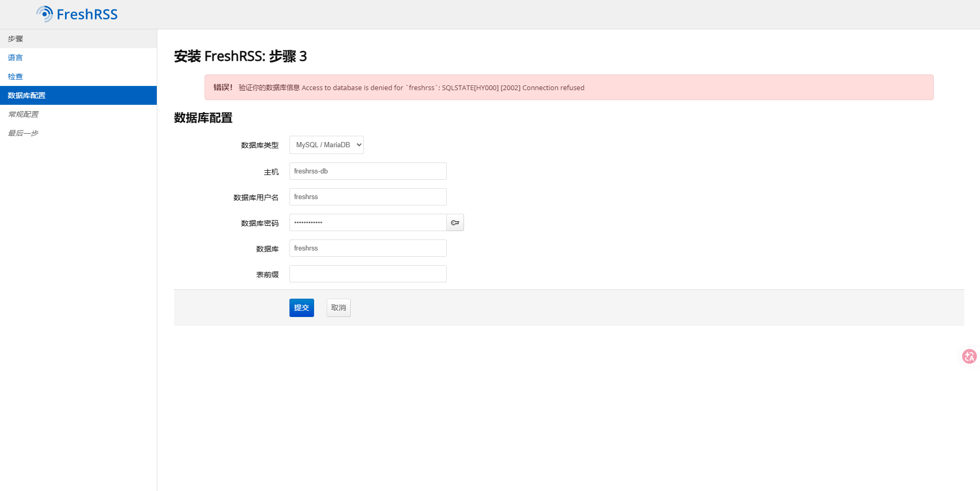Click the 数据库 database name input field

[368, 248]
